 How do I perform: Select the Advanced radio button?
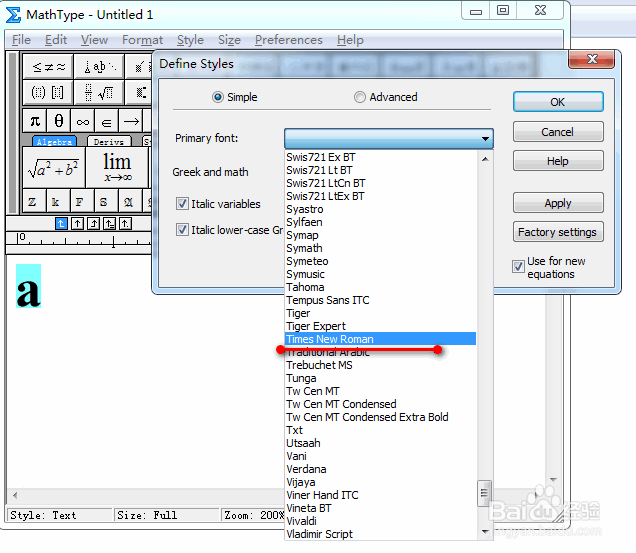pos(359,97)
